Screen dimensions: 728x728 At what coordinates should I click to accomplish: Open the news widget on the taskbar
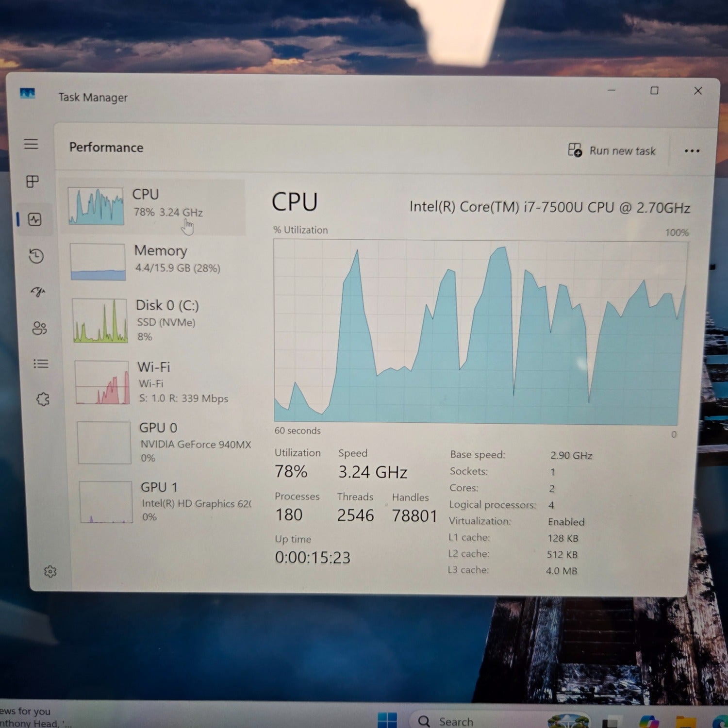(x=36, y=717)
